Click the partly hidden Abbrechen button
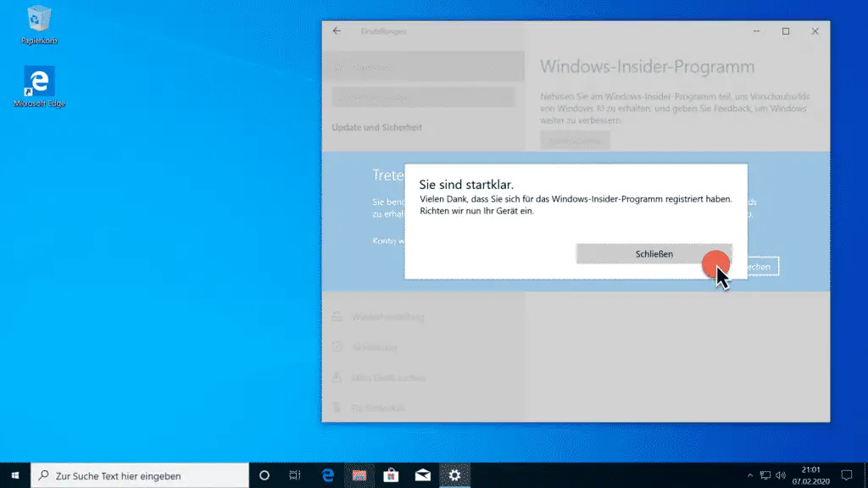Viewport: 868px width, 488px height. (763, 266)
